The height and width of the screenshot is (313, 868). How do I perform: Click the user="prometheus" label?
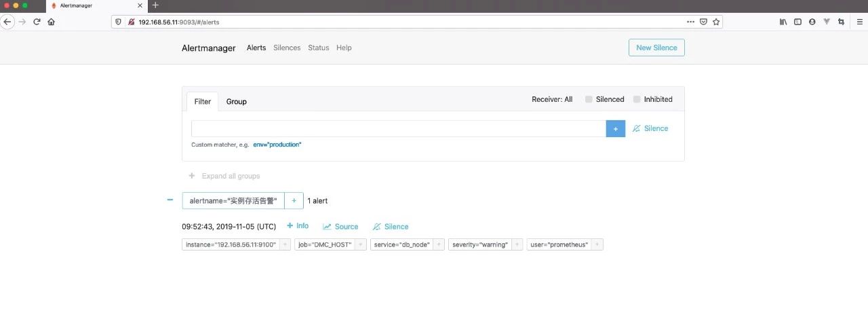559,244
